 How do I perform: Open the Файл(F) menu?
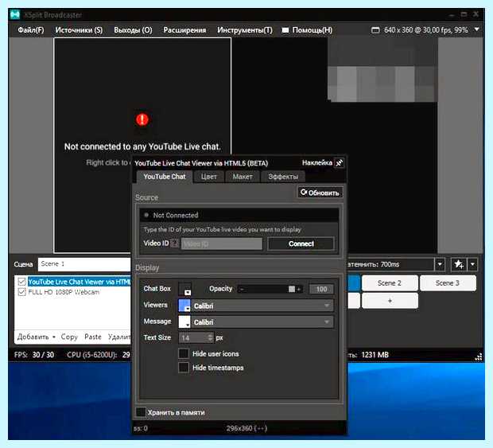(x=31, y=30)
